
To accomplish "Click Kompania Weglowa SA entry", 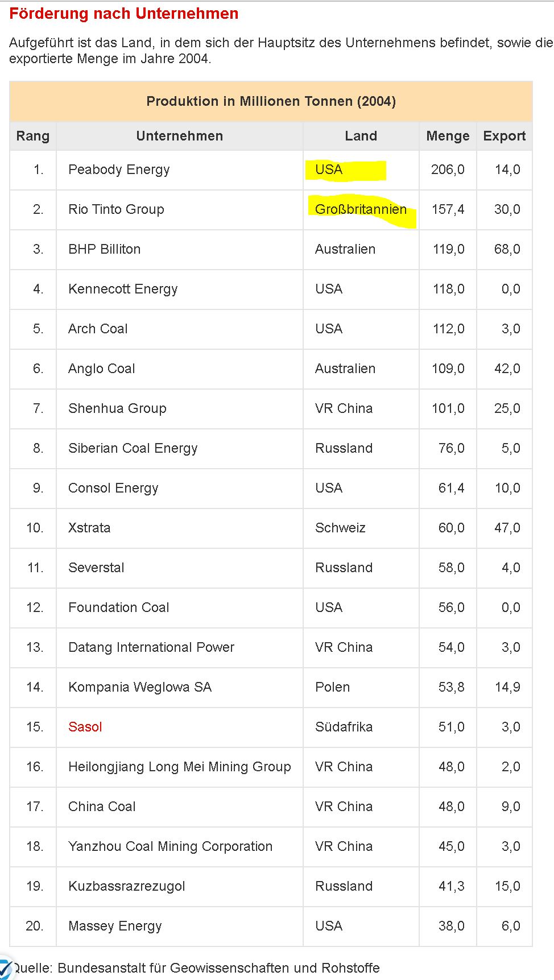I will click(140, 687).
